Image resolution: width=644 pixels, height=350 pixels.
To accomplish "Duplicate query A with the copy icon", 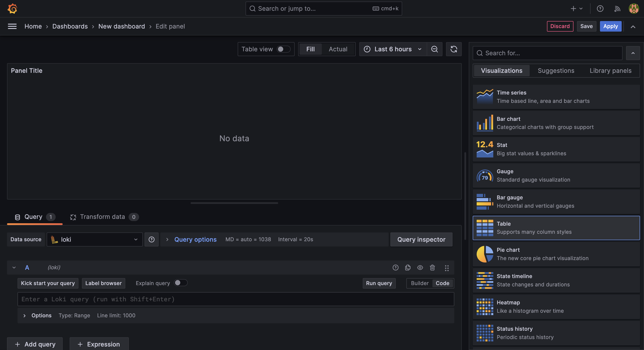I will coord(408,268).
